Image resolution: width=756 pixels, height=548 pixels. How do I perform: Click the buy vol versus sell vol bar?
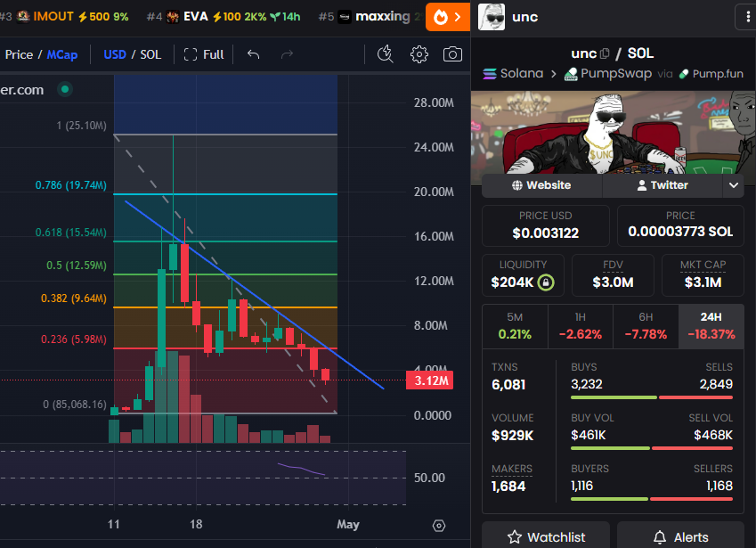pos(652,448)
